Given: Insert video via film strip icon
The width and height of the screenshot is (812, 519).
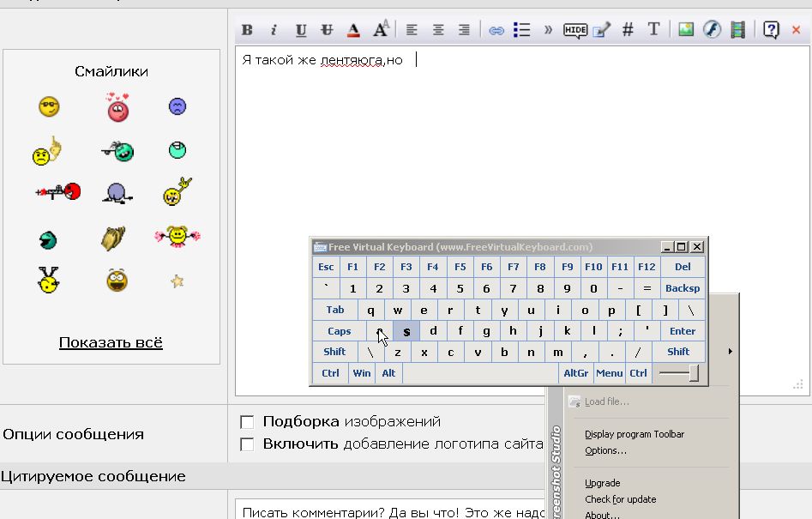Looking at the screenshot, I should [737, 29].
